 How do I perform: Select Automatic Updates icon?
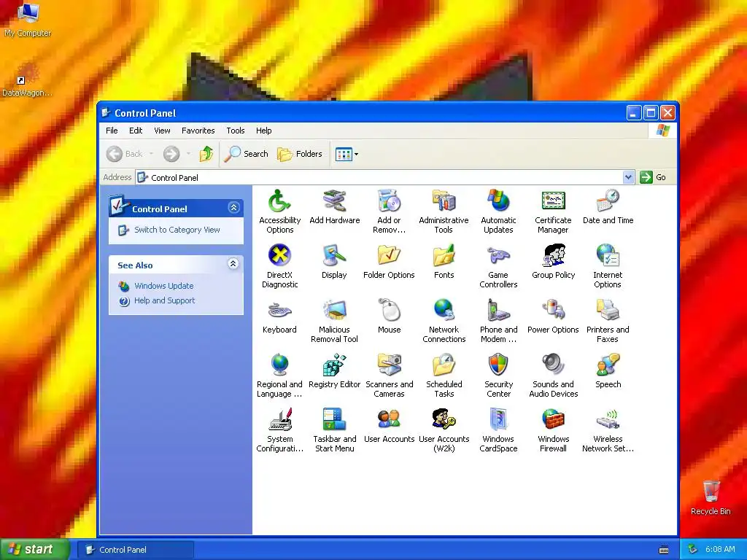coord(498,201)
